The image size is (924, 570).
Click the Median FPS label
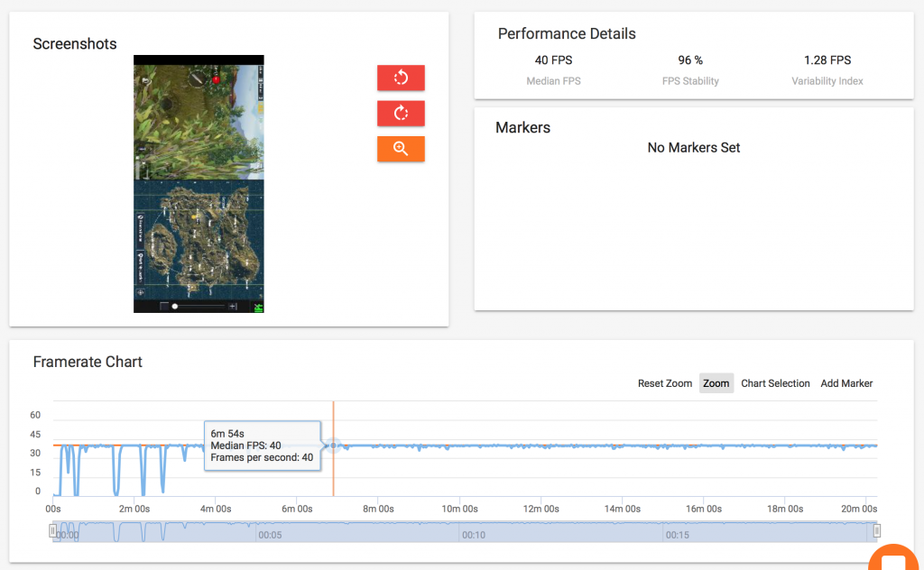coord(553,81)
